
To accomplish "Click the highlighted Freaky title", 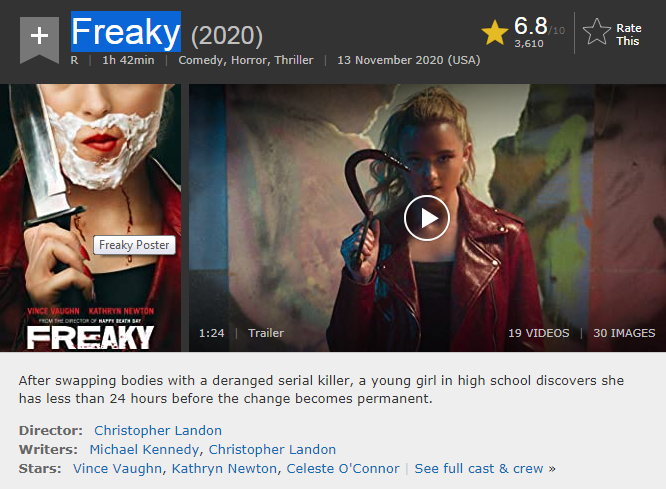I will [126, 32].
